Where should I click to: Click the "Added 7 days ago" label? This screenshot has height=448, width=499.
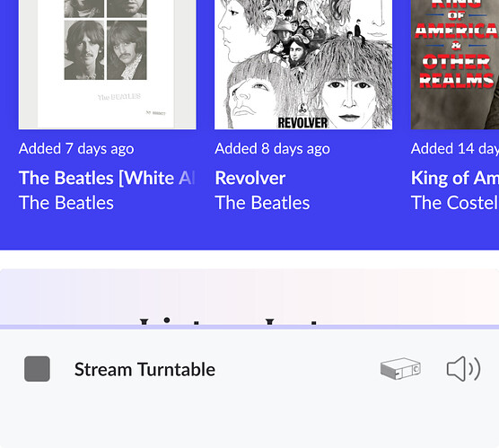[x=76, y=149]
